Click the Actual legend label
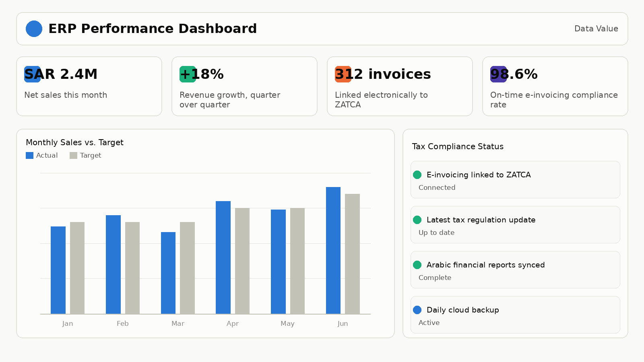Screen dimensions: 644x362 pos(47,155)
